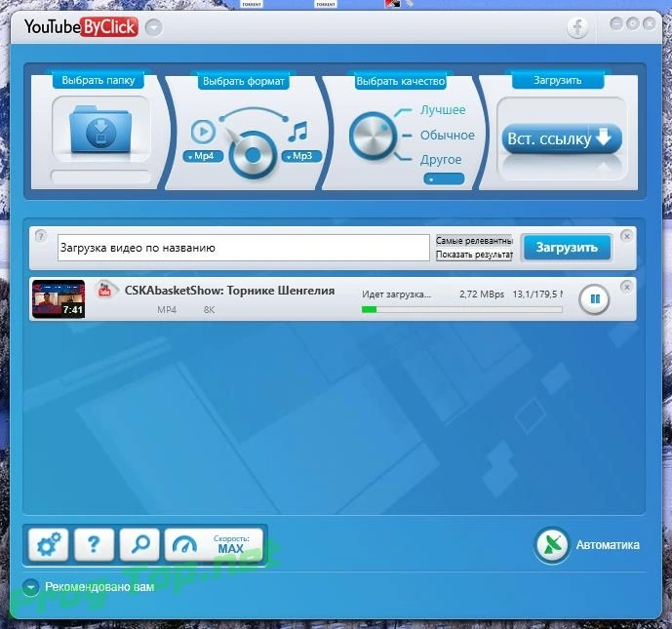Screen dimensions: 672x629
Task: Click the quality selector knob
Action: (x=373, y=136)
